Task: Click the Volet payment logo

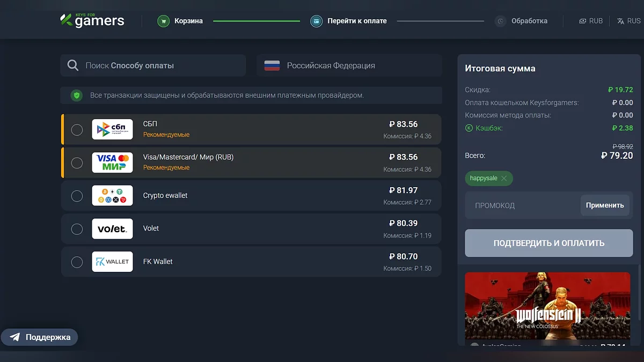Action: (112, 229)
